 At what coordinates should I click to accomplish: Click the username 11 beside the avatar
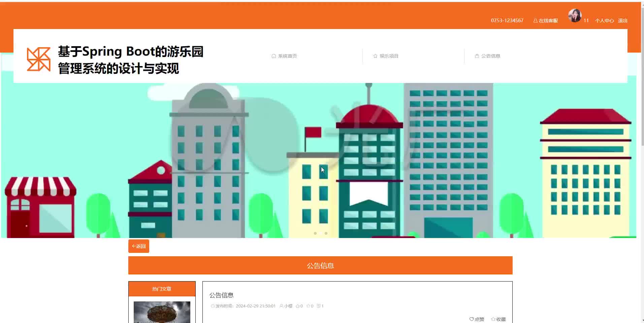pos(586,21)
